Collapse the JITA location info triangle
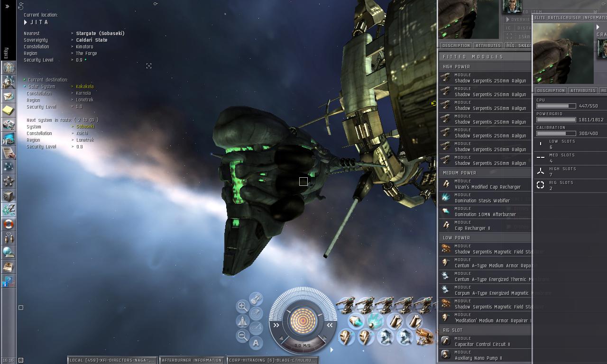The width and height of the screenshot is (607, 364). [26, 22]
